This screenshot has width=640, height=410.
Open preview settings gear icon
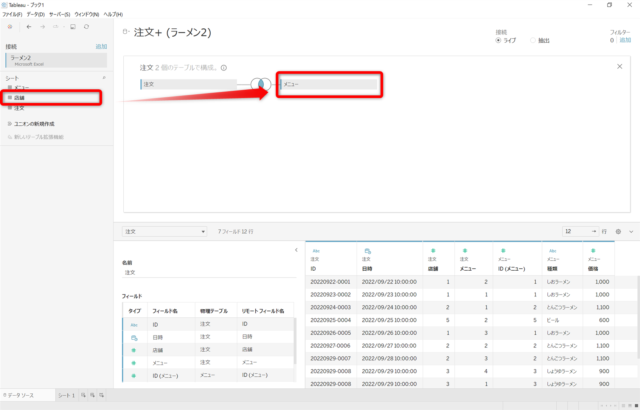618,232
